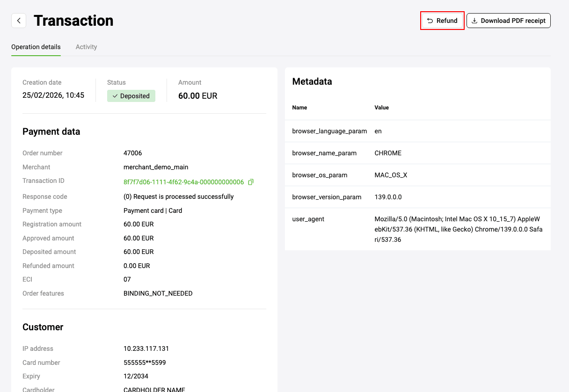
Task: Click the order number 47006
Action: [132, 153]
